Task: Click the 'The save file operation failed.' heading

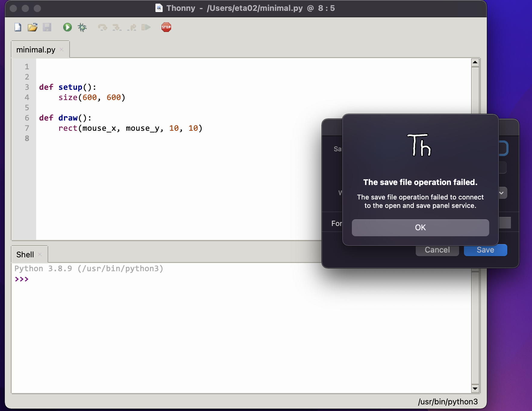Action: pos(420,182)
